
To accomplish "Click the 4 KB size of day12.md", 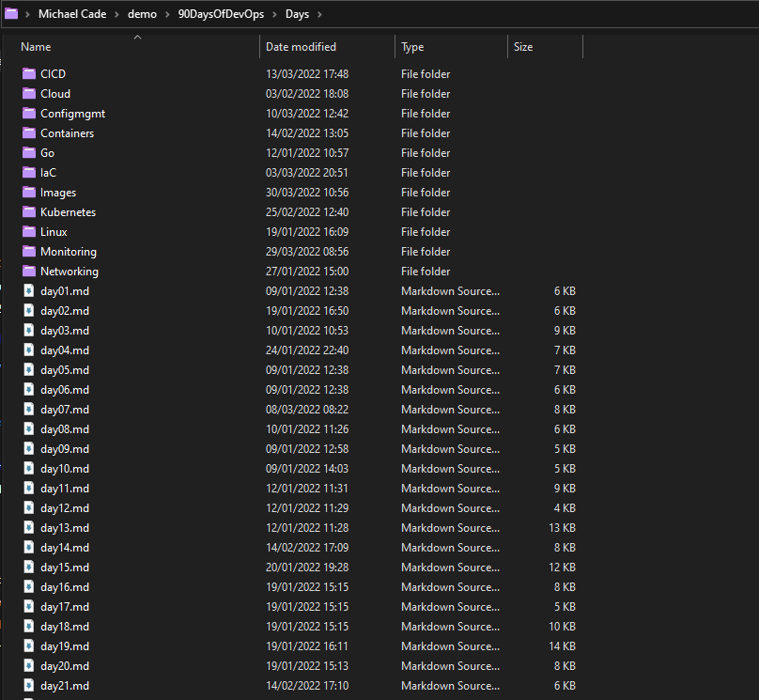I will [565, 508].
